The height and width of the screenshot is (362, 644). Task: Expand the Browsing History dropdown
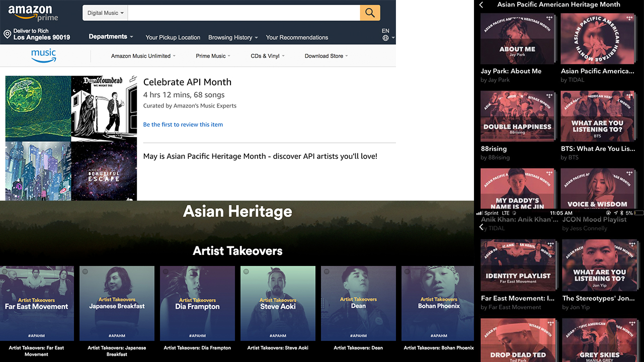(233, 37)
